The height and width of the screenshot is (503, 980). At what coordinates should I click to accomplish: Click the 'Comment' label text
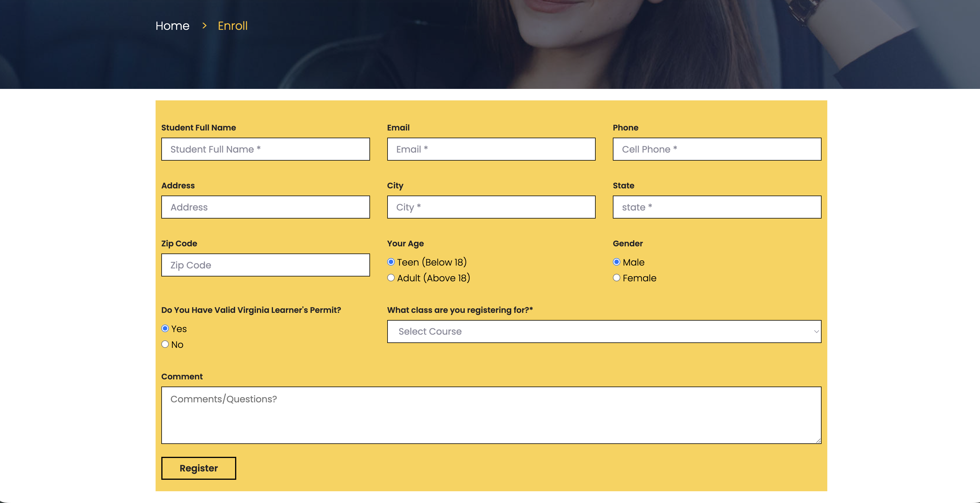(x=182, y=377)
